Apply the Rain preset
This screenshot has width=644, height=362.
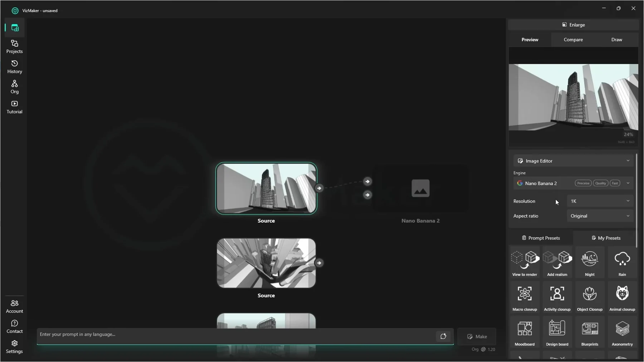[x=622, y=262]
